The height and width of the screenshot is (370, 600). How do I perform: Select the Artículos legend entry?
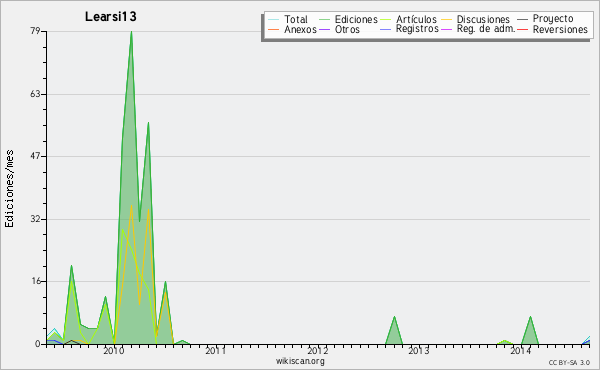416,19
